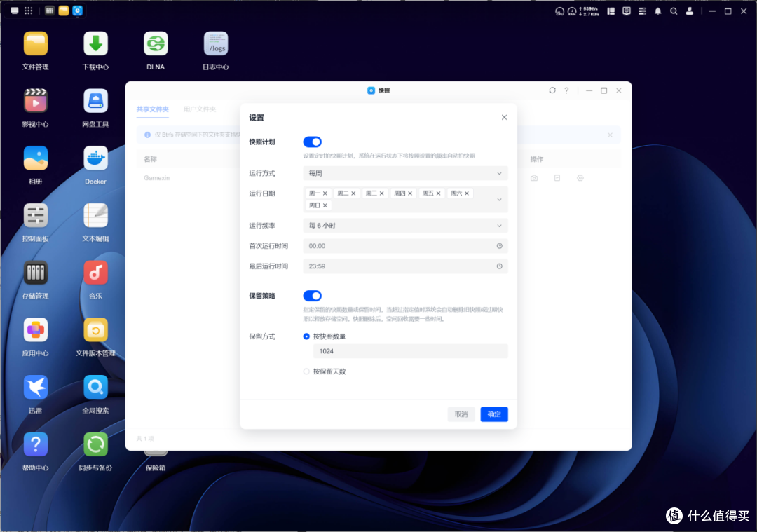Remove the 周二 tag
Screen dimensions: 757x532
pyautogui.click(x=353, y=193)
